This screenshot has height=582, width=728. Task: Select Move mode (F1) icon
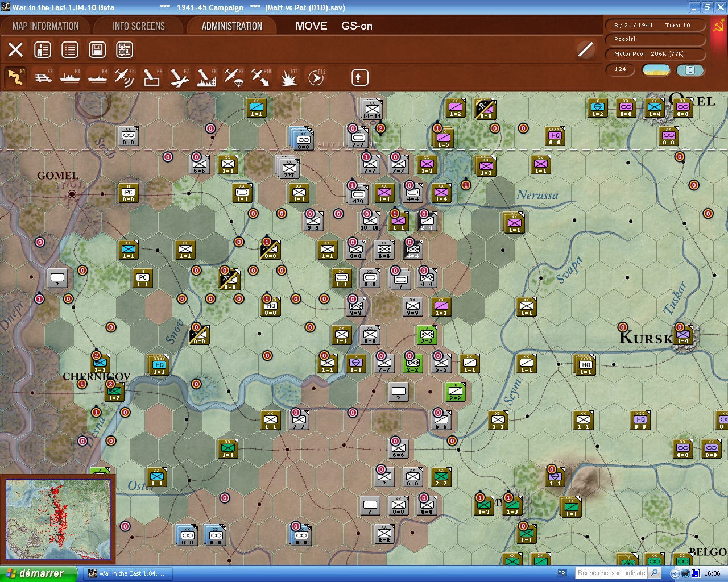[15, 77]
